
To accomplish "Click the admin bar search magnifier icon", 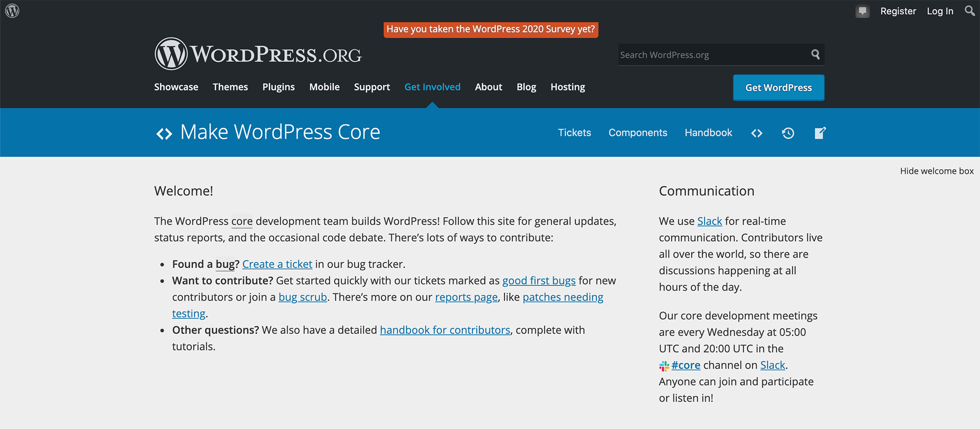I will [969, 11].
